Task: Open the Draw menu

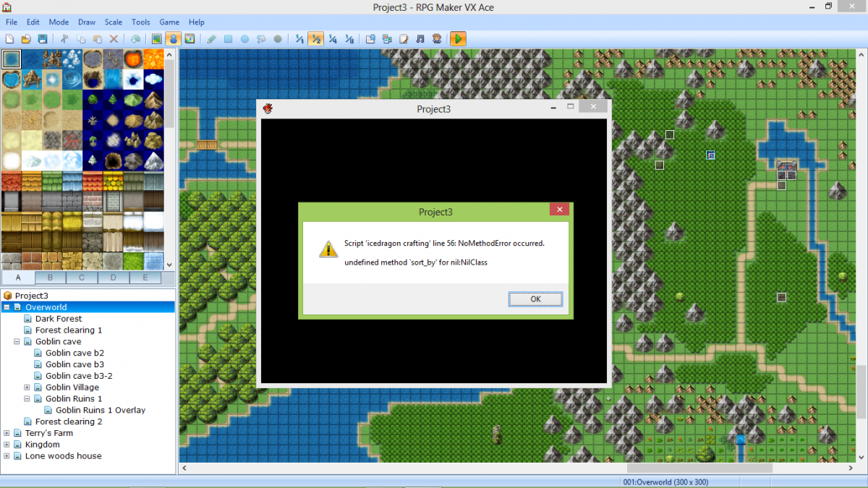Action: pos(87,22)
